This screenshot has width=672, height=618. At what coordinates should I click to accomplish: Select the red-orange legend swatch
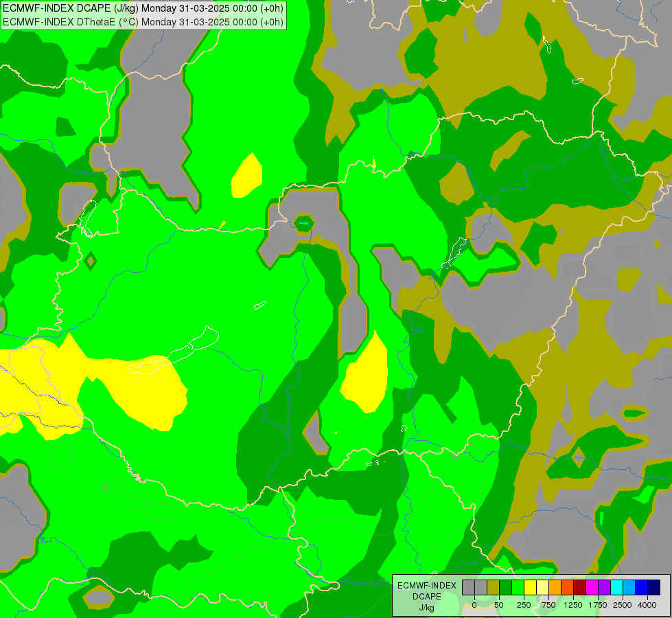tap(567, 587)
